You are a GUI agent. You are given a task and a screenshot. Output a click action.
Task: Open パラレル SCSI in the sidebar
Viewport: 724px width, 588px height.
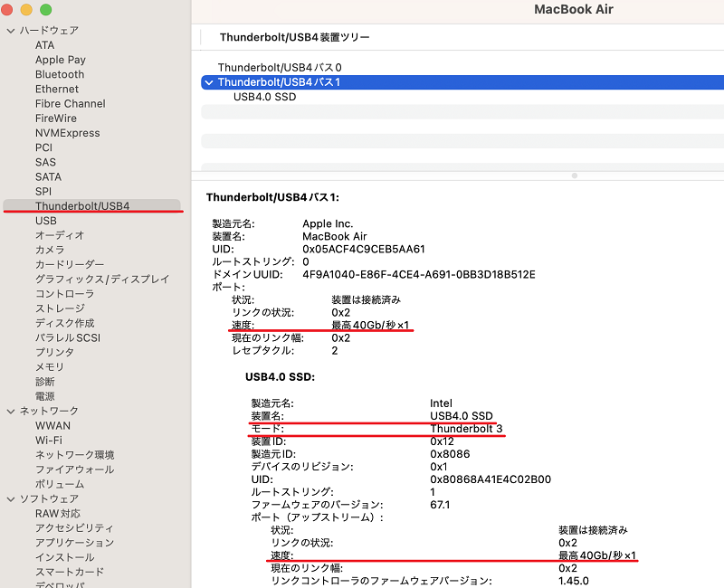68,337
